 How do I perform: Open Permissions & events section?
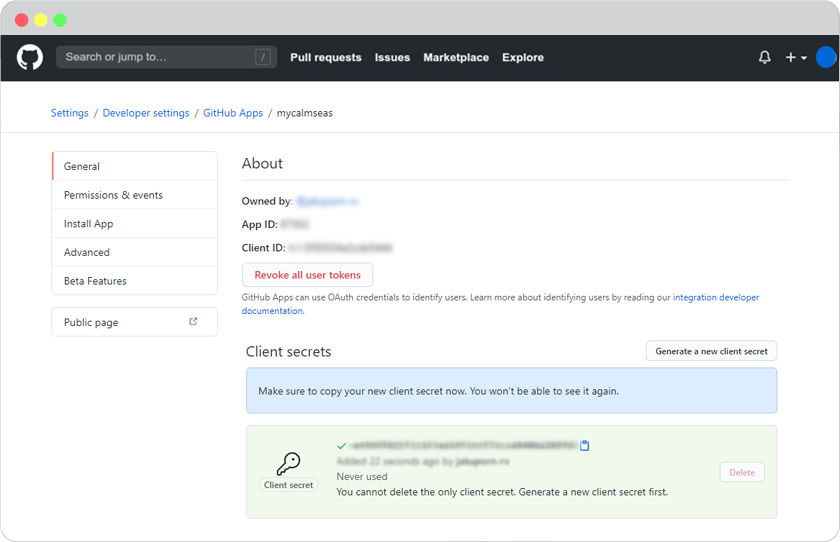134,195
